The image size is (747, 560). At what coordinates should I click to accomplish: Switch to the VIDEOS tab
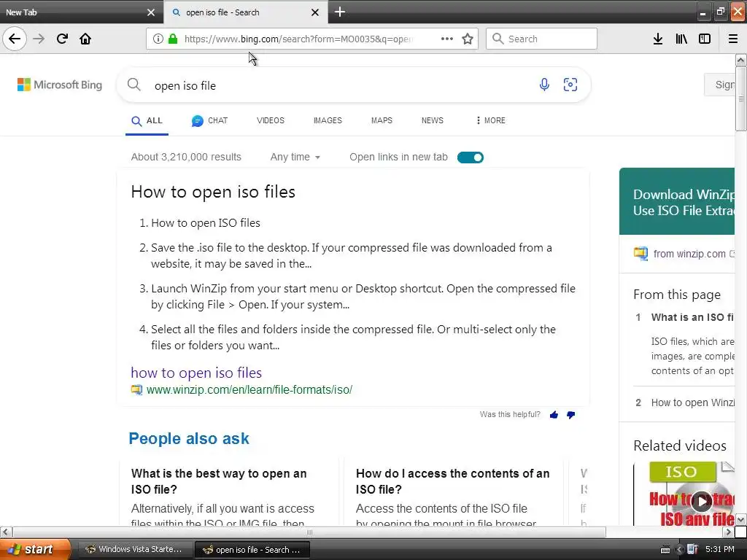click(271, 120)
